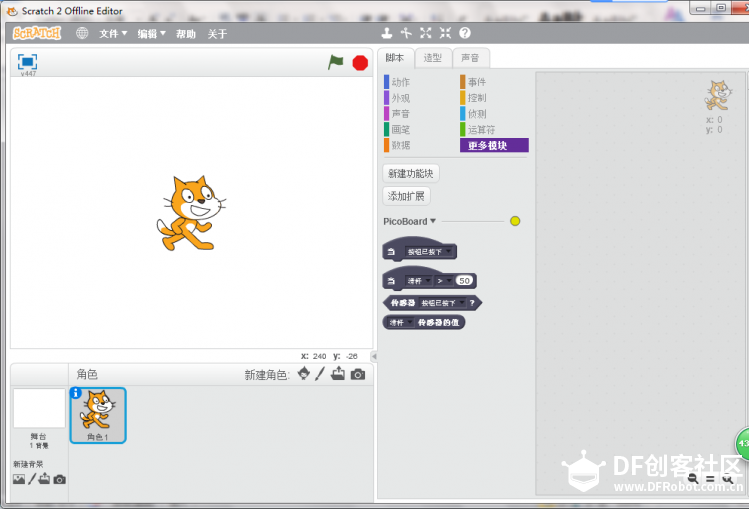Select the Shrink sprite tool
749x509 pixels.
coord(445,33)
